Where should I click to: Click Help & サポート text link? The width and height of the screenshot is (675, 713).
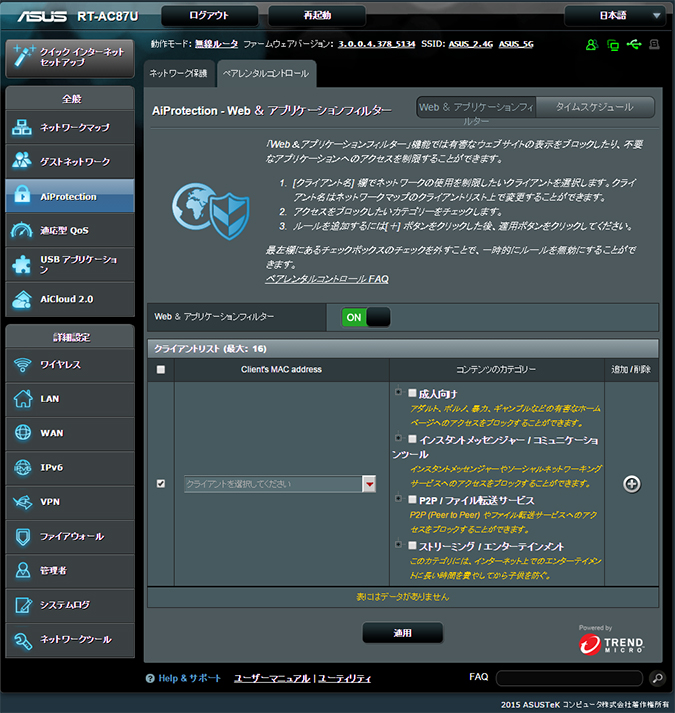pyautogui.click(x=189, y=678)
